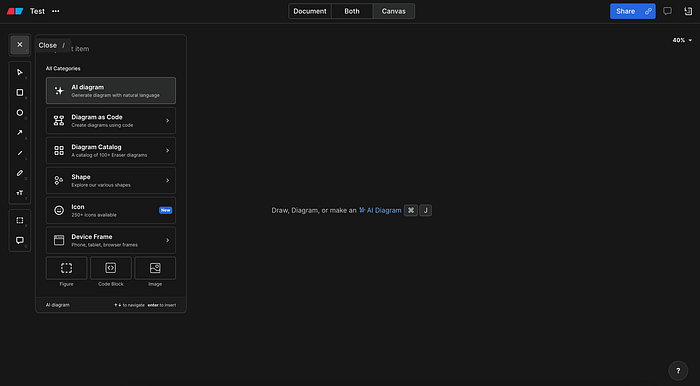Select the pointer selection tool

(x=20, y=72)
